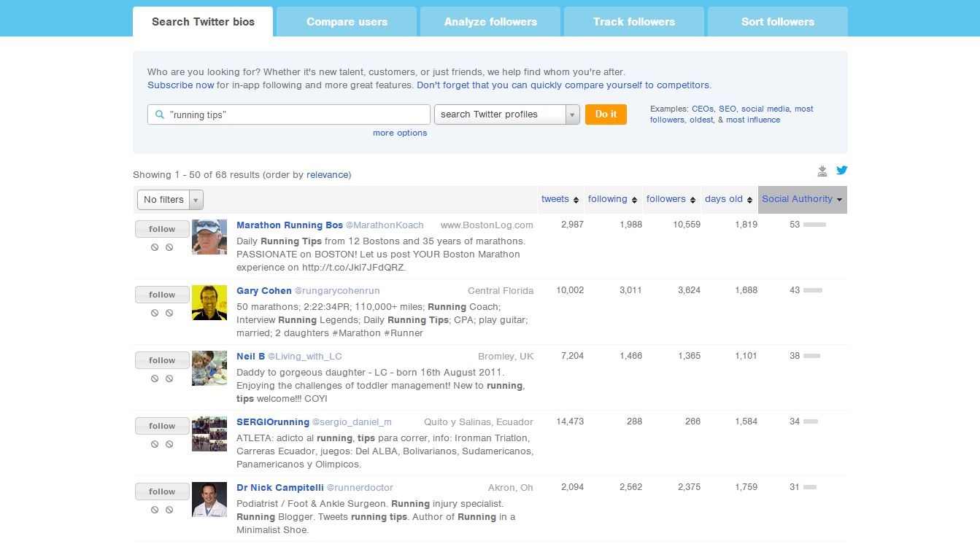Open the 'search Twitter profiles' dropdown
This screenshot has height=544, width=980.
point(507,114)
